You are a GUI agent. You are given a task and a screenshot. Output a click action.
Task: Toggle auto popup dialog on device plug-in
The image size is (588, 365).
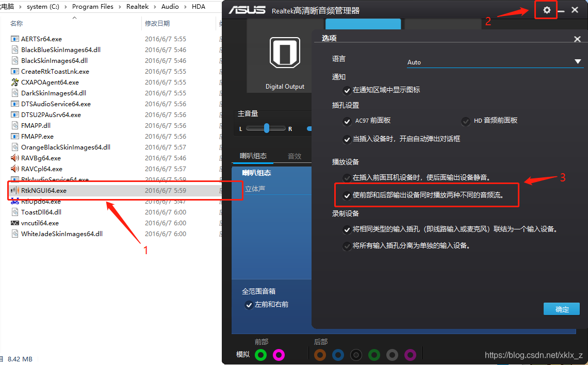pyautogui.click(x=347, y=139)
